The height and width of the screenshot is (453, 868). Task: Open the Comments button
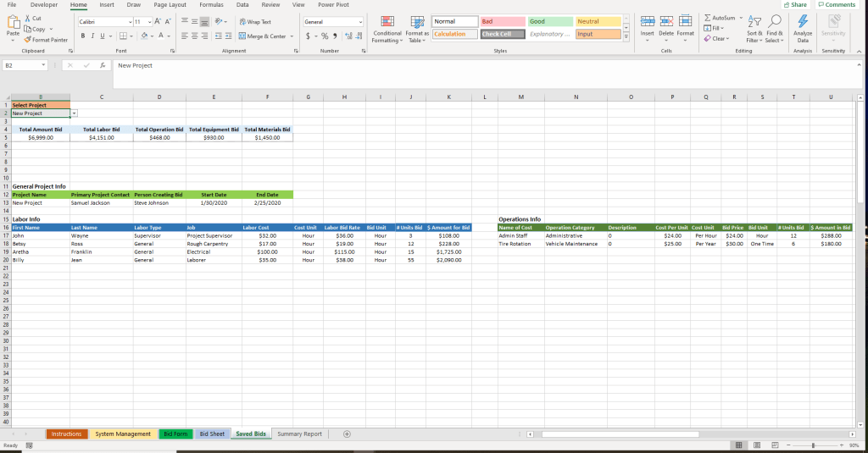(x=837, y=5)
